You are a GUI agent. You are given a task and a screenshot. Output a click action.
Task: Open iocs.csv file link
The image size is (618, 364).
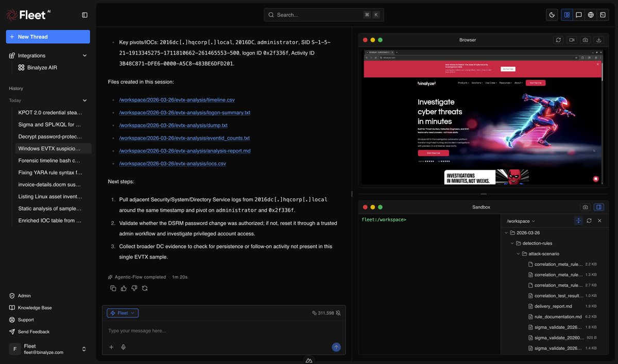173,164
